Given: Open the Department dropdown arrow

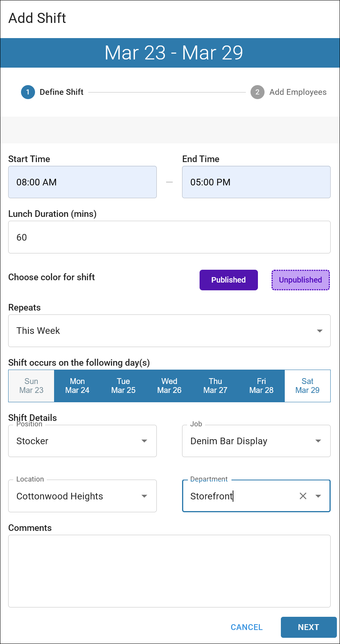Looking at the screenshot, I should [x=318, y=496].
